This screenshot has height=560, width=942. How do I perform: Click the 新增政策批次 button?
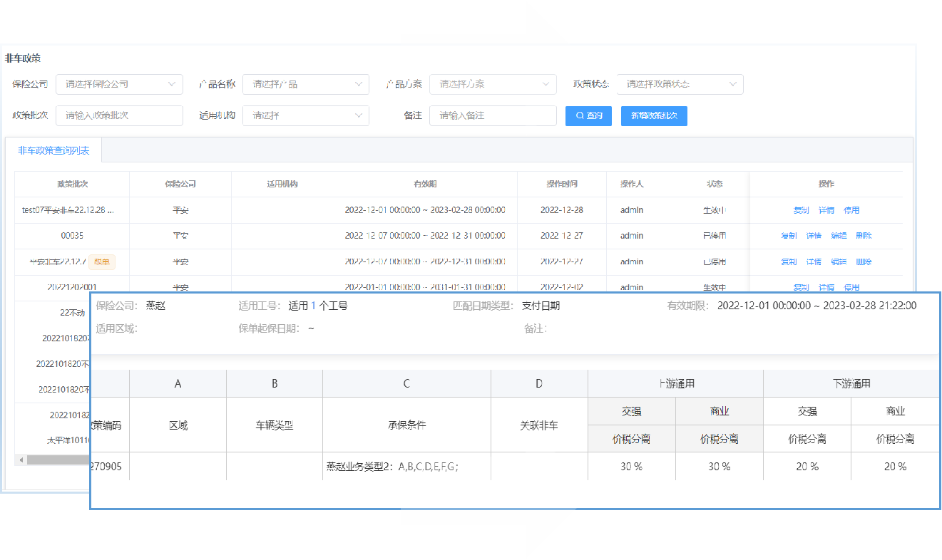(x=654, y=115)
